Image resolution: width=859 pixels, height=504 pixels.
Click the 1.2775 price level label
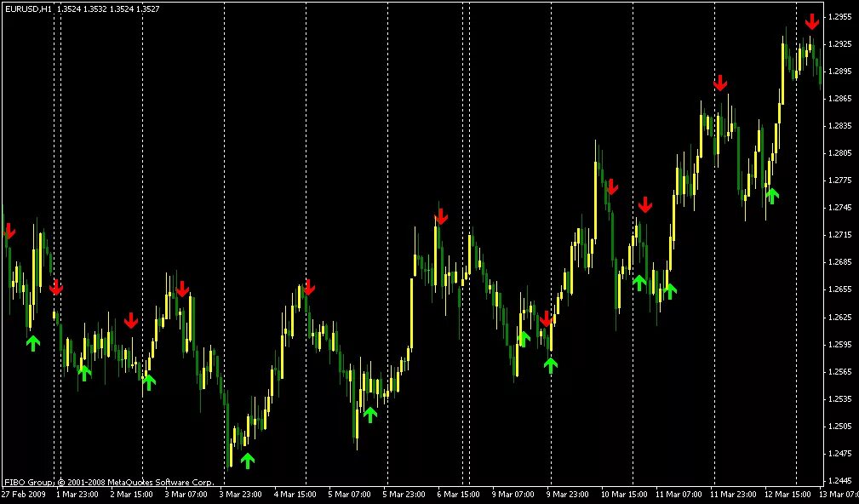click(839, 180)
